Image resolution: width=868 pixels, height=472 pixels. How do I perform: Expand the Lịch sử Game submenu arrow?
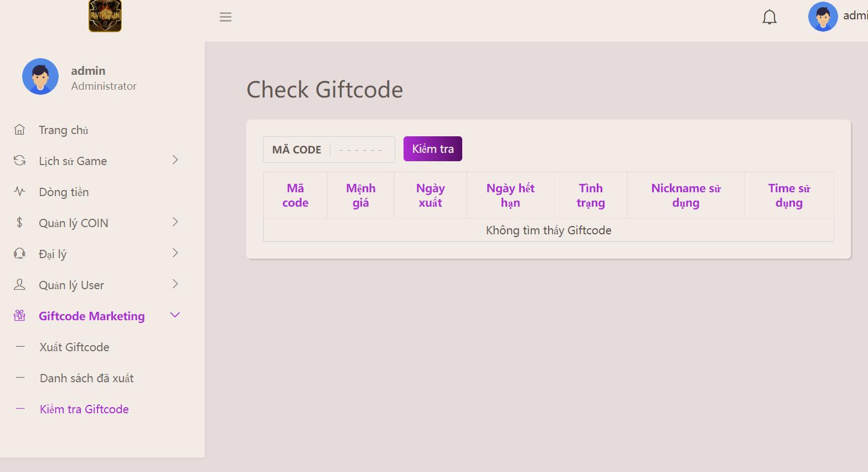[x=175, y=160]
